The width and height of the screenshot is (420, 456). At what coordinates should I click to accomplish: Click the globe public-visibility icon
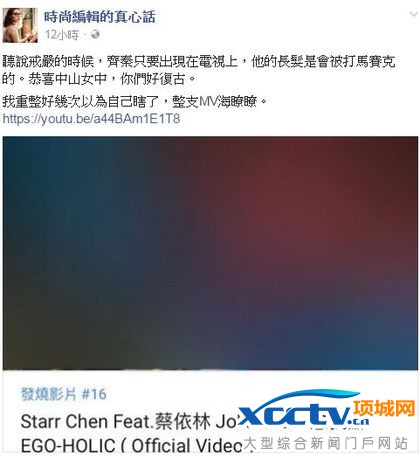pos(95,34)
